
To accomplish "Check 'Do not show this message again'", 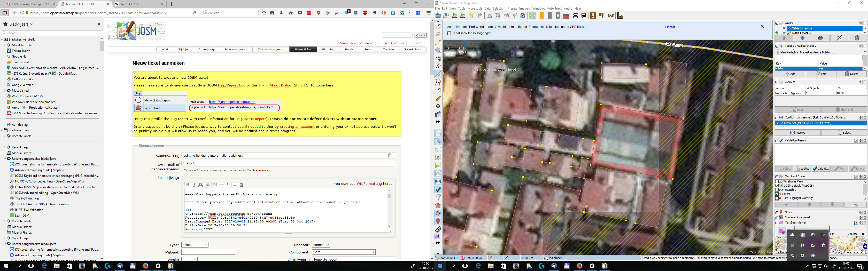I will point(449,33).
